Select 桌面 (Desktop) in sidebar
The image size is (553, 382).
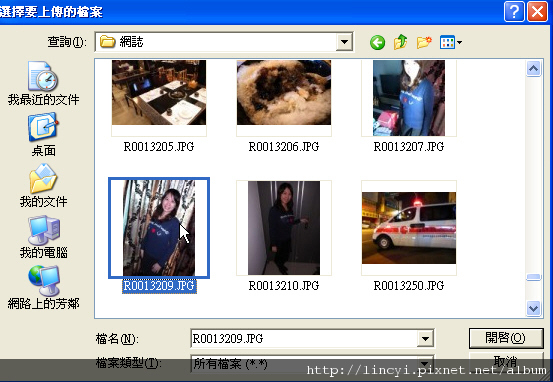43,135
